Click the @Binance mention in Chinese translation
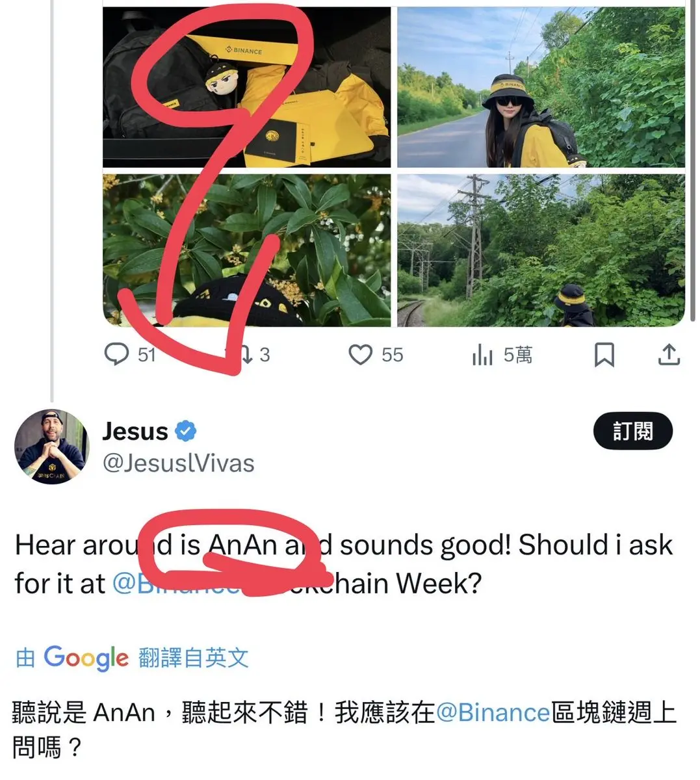Screen dimensions: 700x780 [493, 712]
